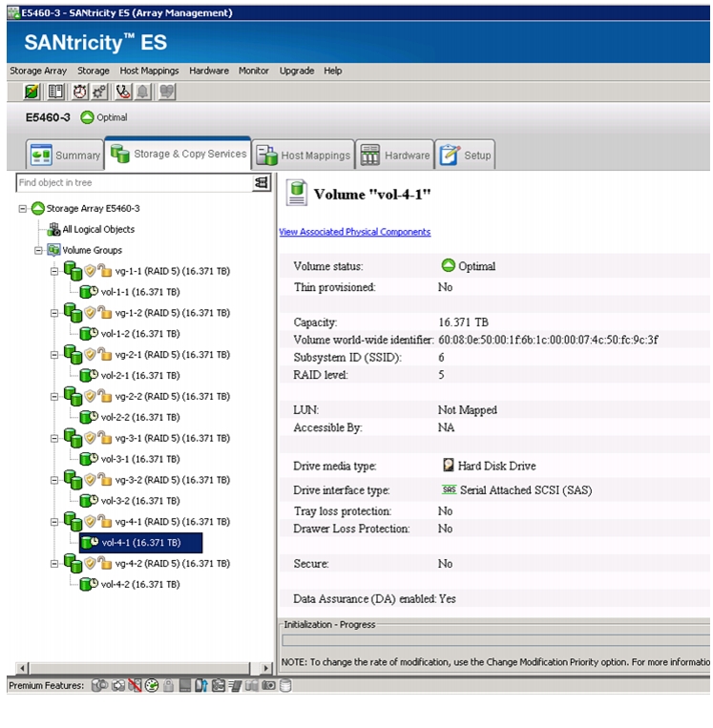Collapse the Volume Groups tree node
The image size is (713, 728).
[x=38, y=250]
